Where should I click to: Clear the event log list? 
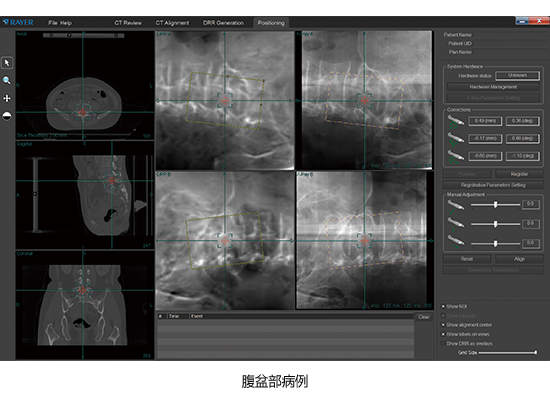(x=424, y=317)
